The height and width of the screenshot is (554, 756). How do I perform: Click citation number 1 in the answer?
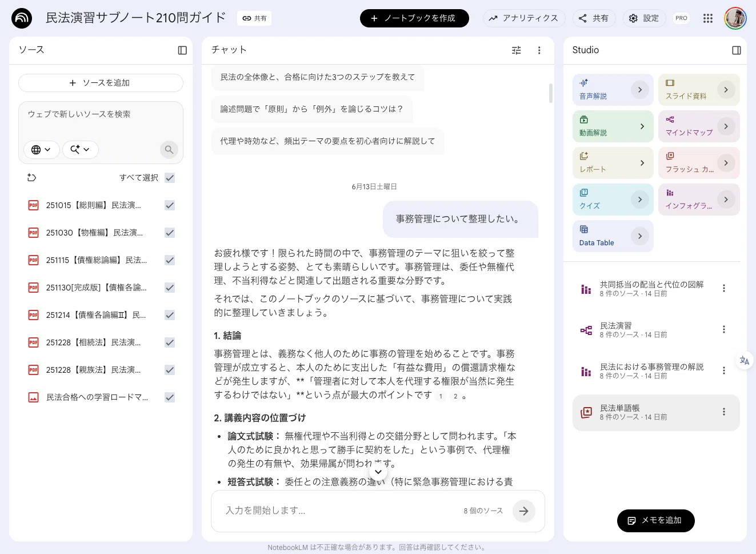coord(441,396)
